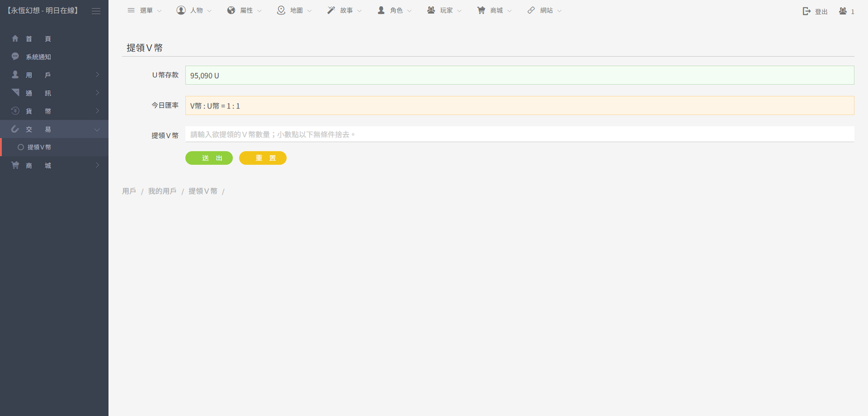Click the 我的用戶 breadcrumb link
Viewport: 868px width, 416px height.
(162, 191)
